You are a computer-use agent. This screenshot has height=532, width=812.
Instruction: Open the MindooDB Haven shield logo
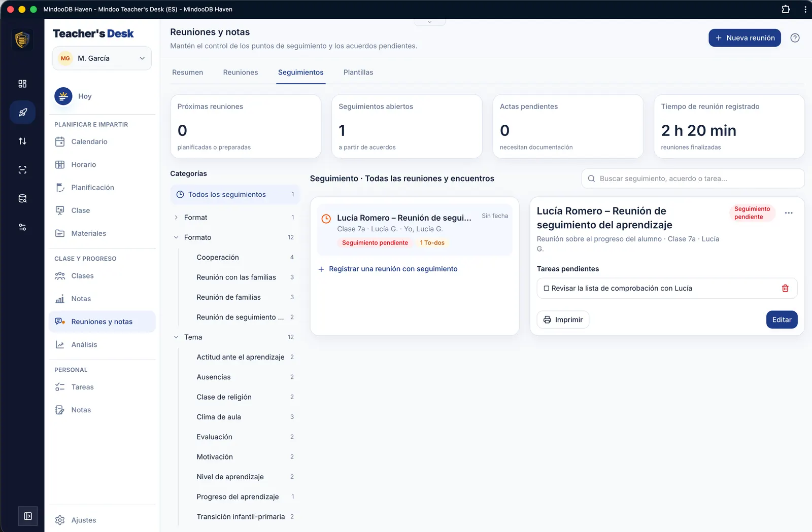click(22, 40)
